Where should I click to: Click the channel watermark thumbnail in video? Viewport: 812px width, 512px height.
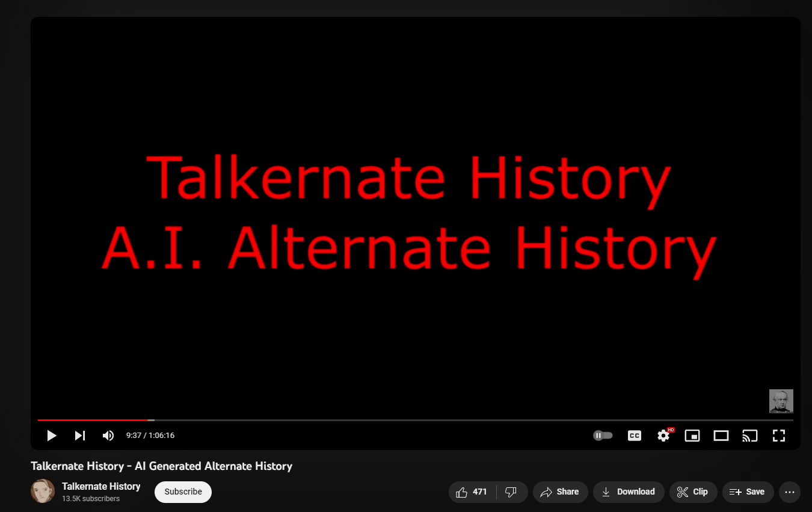pos(781,401)
